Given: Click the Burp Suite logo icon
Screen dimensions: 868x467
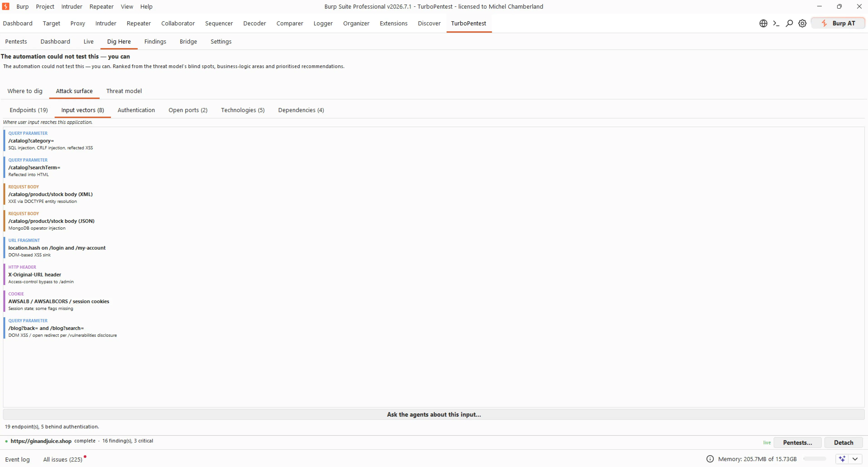Looking at the screenshot, I should pos(6,6).
